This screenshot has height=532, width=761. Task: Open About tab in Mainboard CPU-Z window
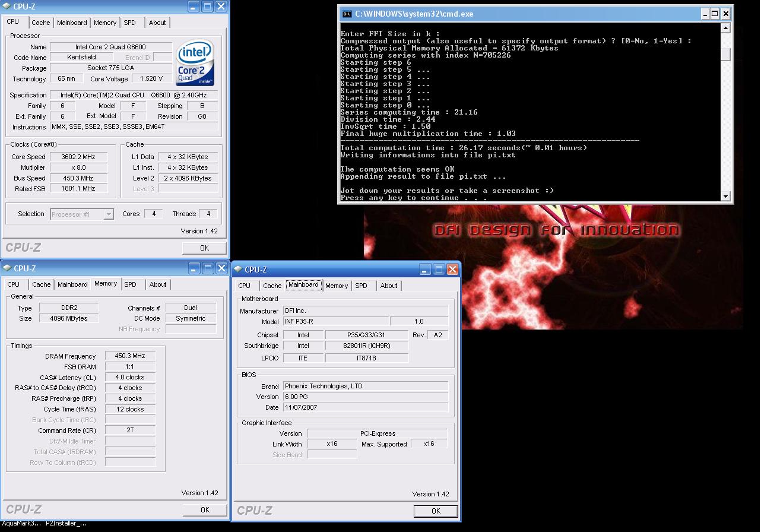coord(389,286)
